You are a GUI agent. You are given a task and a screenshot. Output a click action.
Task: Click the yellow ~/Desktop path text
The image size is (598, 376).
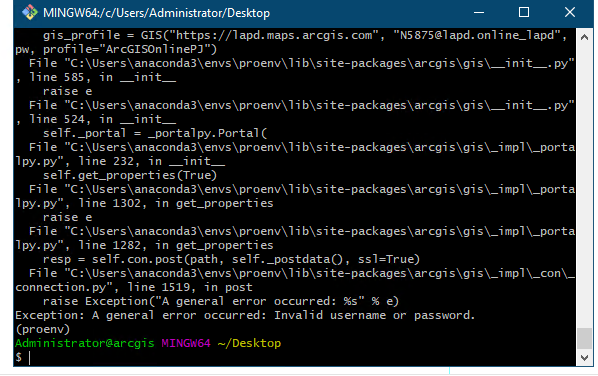coord(249,343)
